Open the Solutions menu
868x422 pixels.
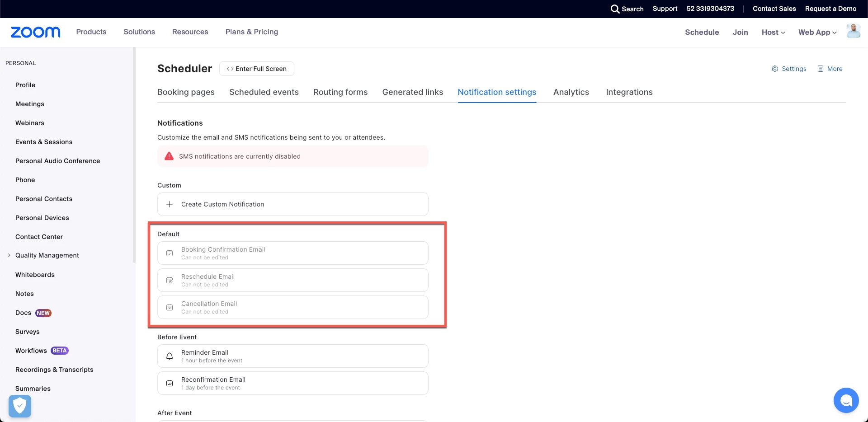pos(139,32)
